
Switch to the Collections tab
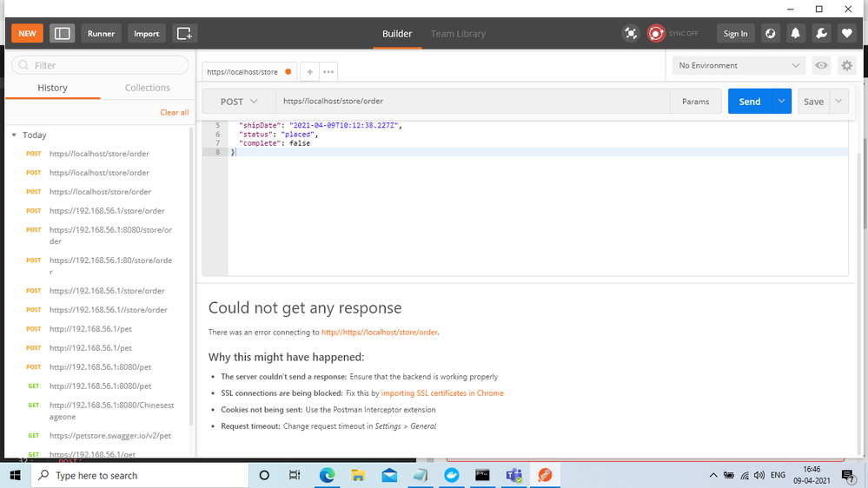click(147, 88)
